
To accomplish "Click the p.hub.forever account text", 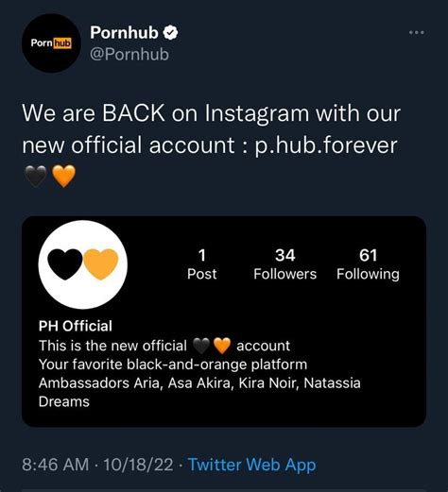I will pos(326,145).
